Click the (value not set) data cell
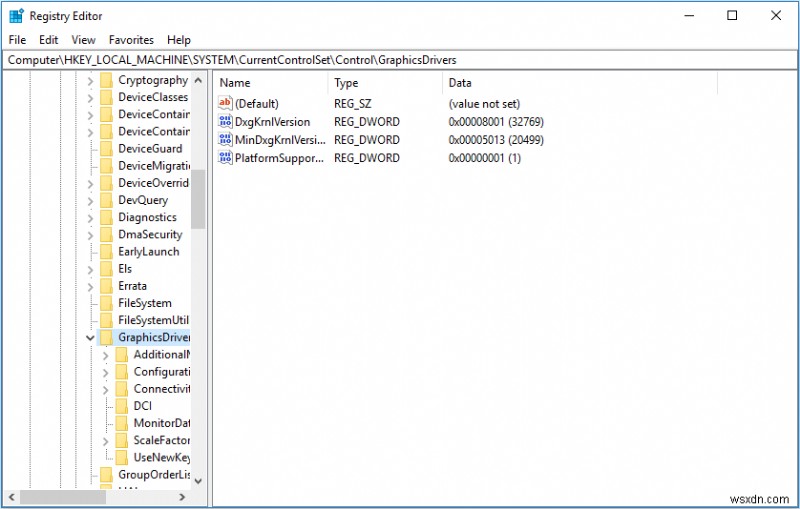 point(484,104)
